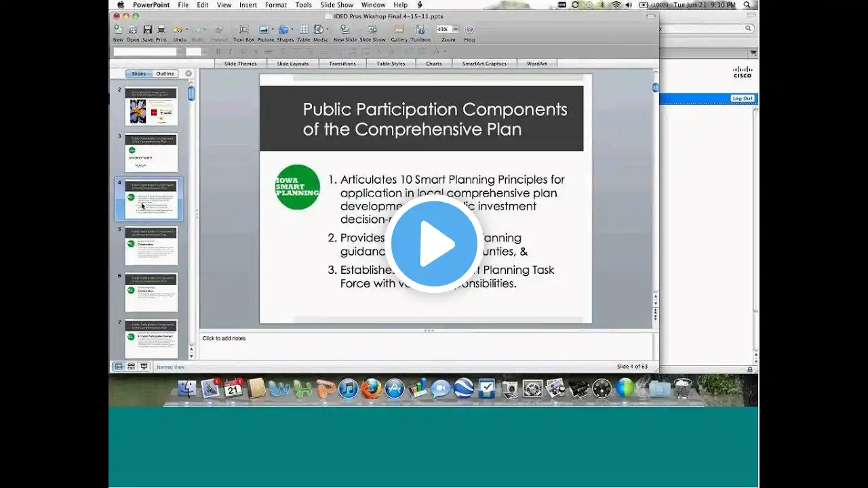868x488 pixels.
Task: Open Finder from the Dock
Action: 187,388
